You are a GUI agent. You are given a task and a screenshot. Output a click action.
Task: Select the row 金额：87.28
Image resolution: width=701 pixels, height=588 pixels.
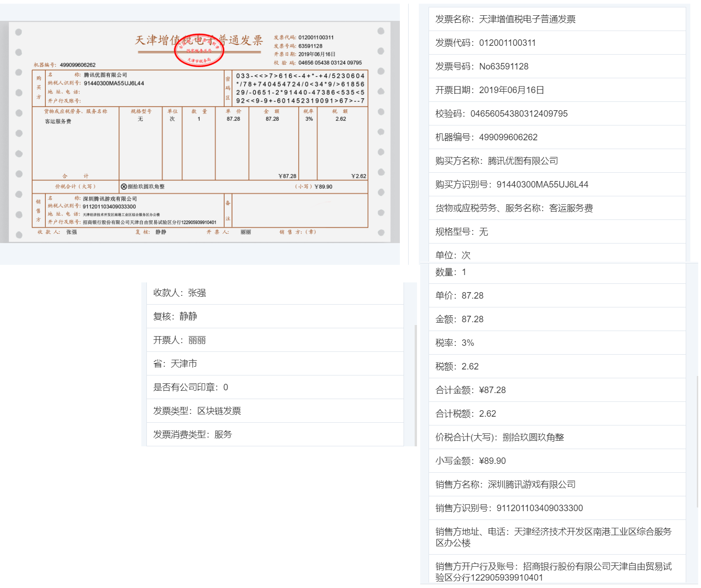557,319
